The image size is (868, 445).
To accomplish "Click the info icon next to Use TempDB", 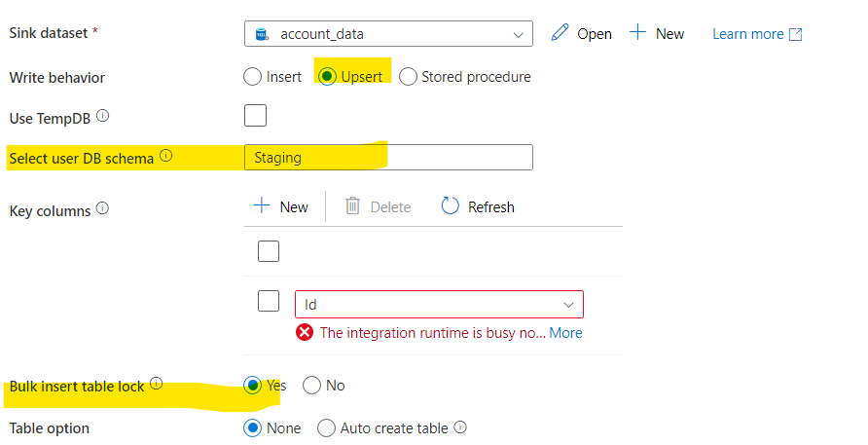I will [103, 116].
